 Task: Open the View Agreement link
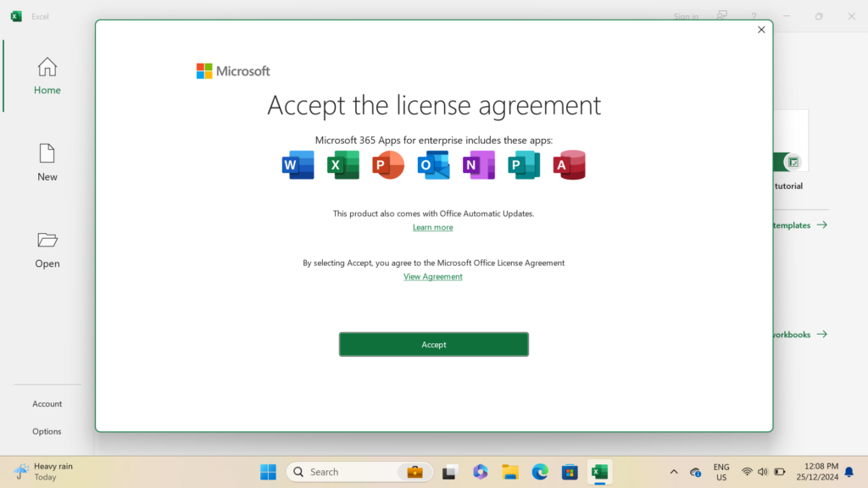[433, 277]
